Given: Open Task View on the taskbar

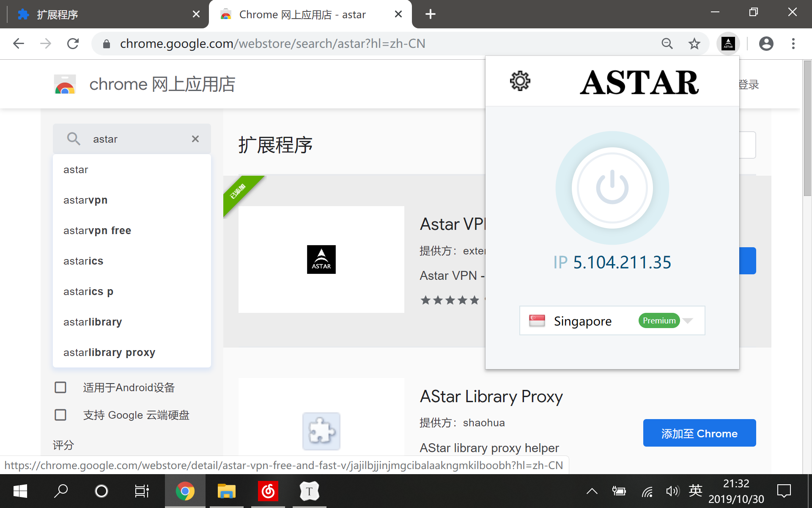Looking at the screenshot, I should 142,491.
